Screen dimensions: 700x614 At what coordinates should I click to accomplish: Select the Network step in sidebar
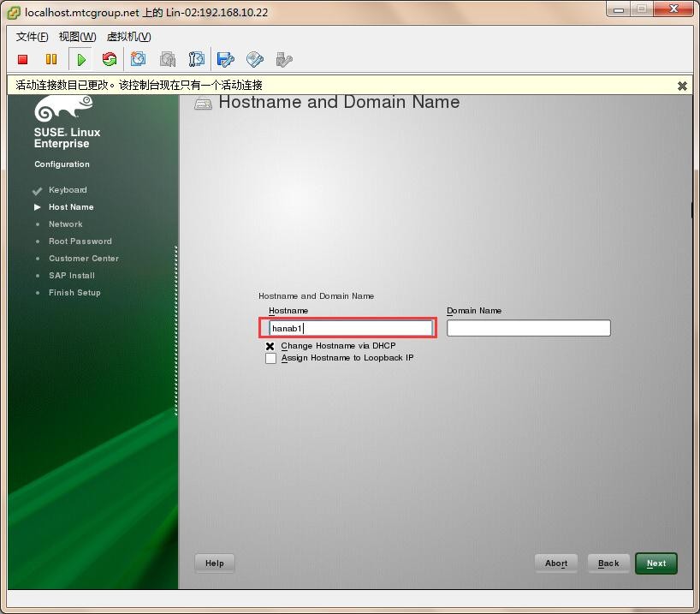[x=66, y=224]
